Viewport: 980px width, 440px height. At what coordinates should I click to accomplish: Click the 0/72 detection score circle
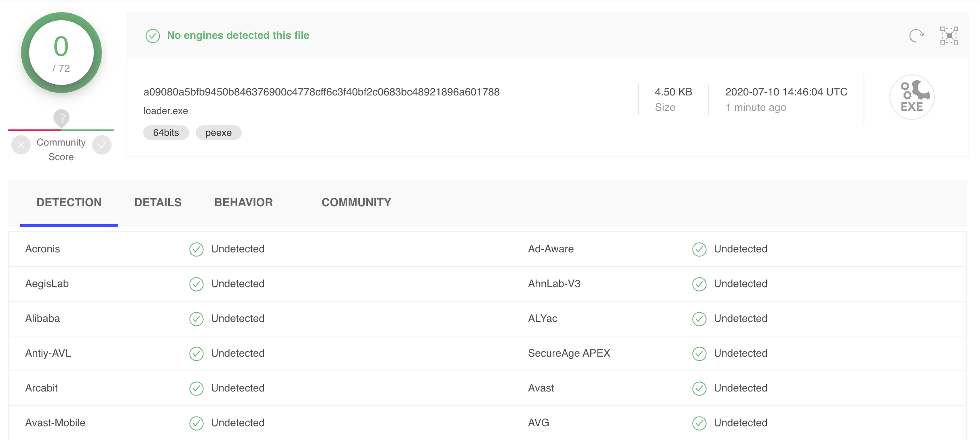click(x=61, y=53)
